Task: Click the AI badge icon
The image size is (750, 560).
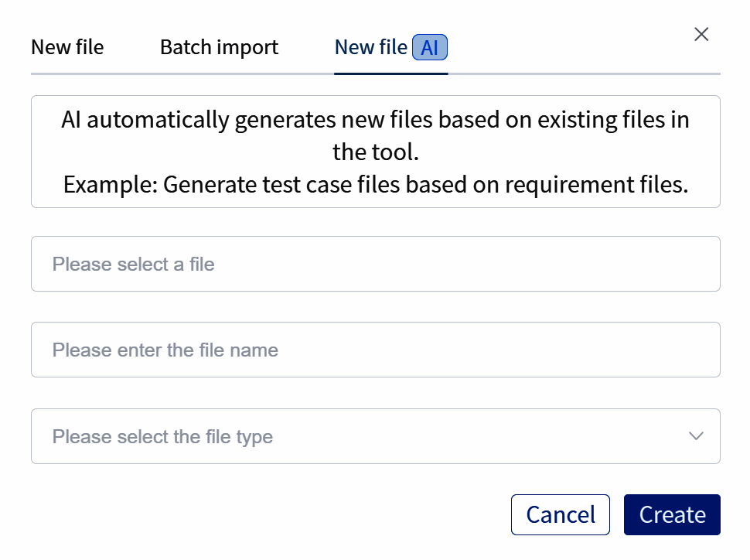Action: [x=430, y=48]
